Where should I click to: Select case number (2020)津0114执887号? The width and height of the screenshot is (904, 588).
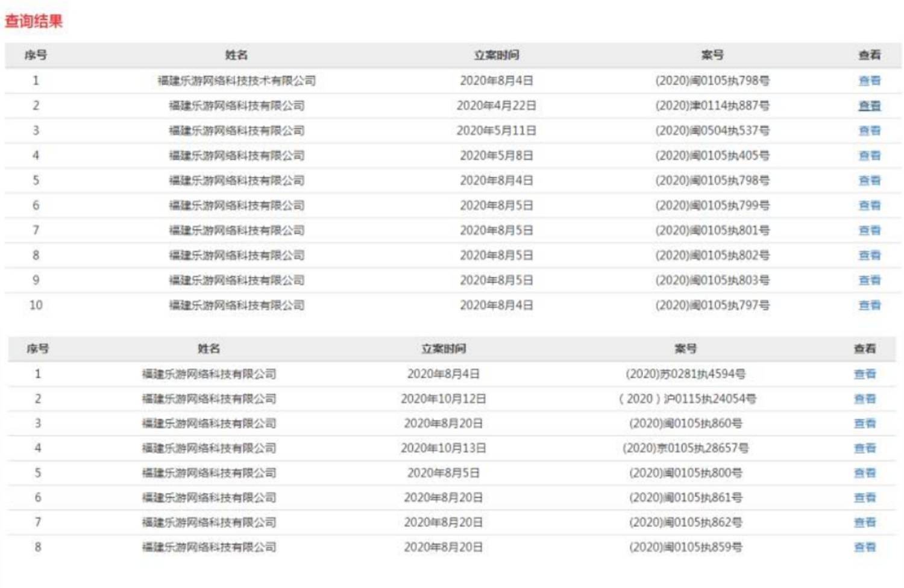tap(712, 105)
